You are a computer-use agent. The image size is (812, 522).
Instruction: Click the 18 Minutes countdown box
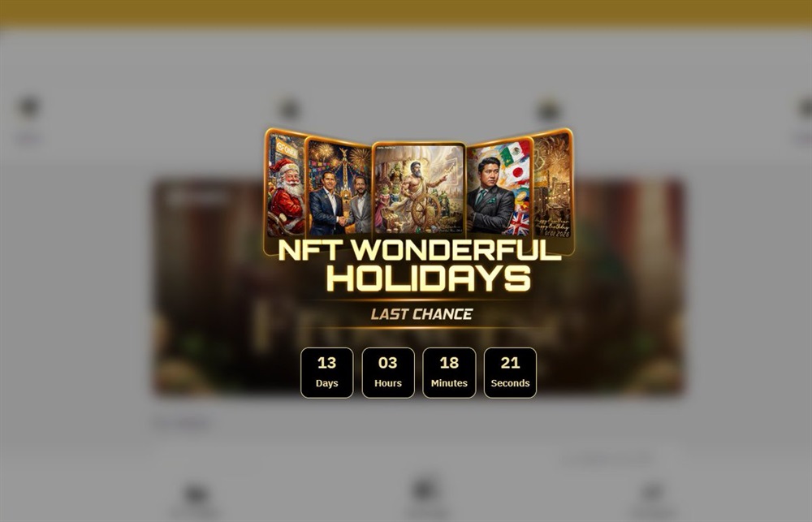click(449, 373)
